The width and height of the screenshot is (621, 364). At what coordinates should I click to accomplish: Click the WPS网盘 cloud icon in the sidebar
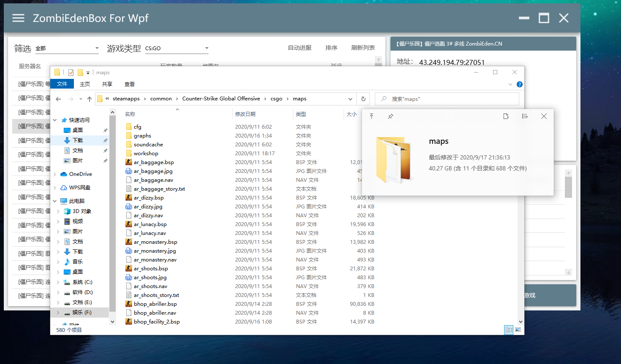pyautogui.click(x=63, y=187)
